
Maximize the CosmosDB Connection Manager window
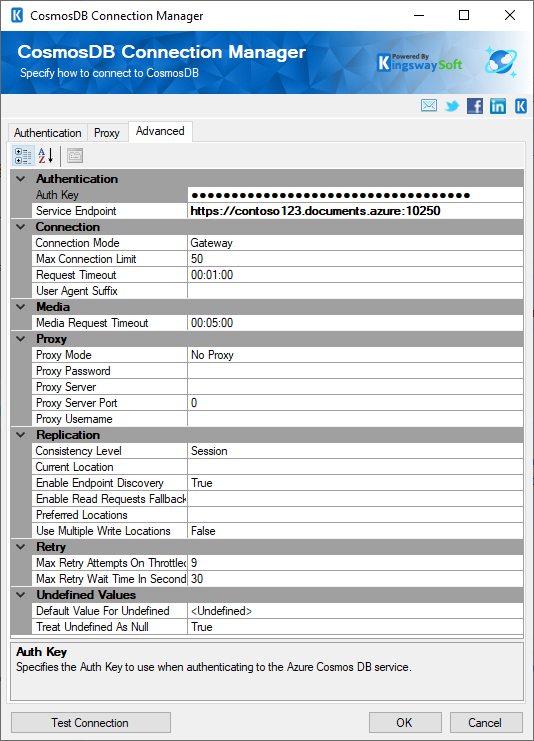coord(464,15)
